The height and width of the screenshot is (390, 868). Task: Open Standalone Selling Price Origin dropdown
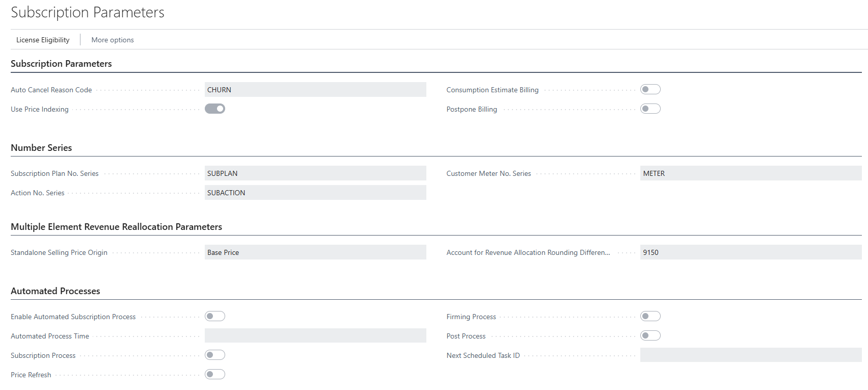[x=315, y=252]
